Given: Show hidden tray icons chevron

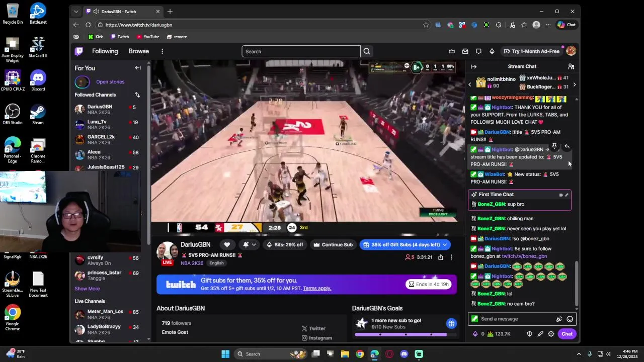Looking at the screenshot, I should pos(579,354).
